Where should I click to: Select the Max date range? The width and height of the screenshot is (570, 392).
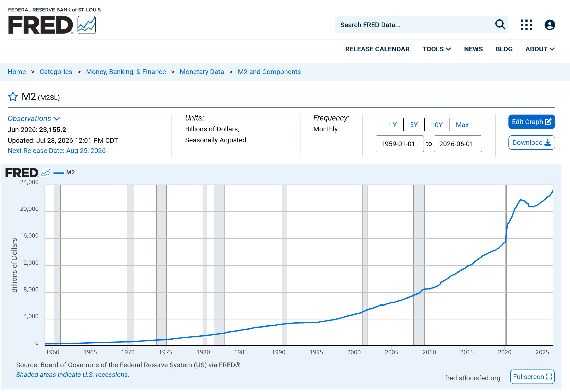(x=462, y=125)
